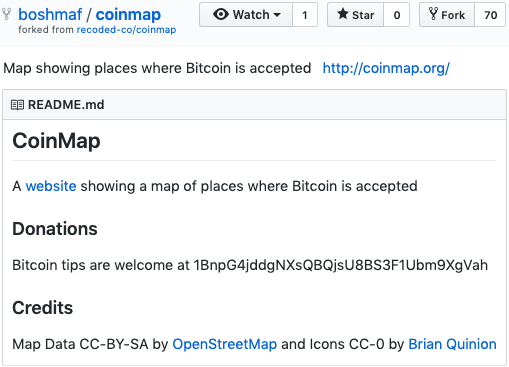The width and height of the screenshot is (509, 367).
Task: Open the coinmap repository link
Action: (128, 14)
